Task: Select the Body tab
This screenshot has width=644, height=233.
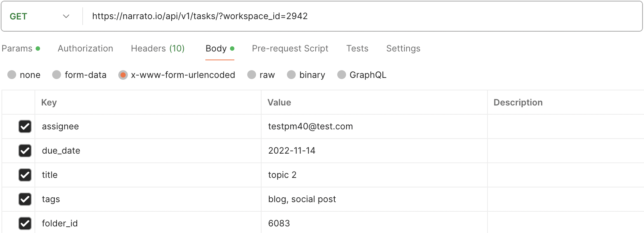Action: 216,49
